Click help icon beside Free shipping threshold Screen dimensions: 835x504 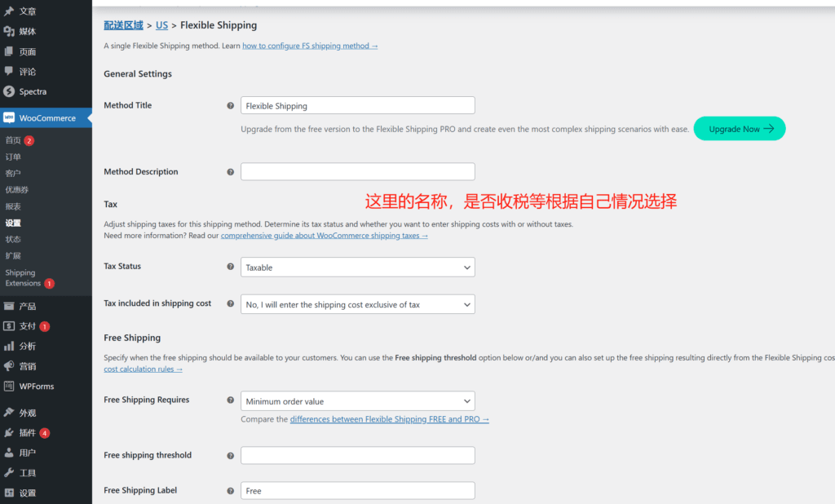(231, 456)
